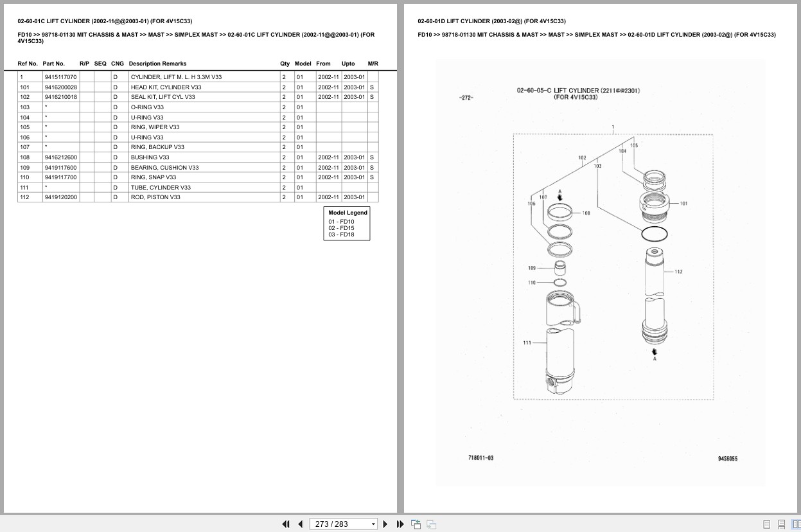
Task: Click the Model Legend heading
Action: pyautogui.click(x=348, y=213)
